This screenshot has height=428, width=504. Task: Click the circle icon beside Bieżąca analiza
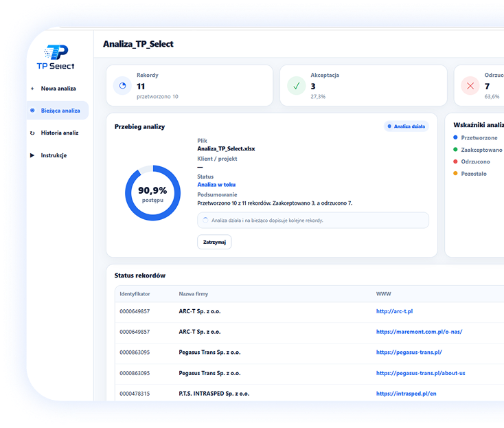(x=32, y=111)
